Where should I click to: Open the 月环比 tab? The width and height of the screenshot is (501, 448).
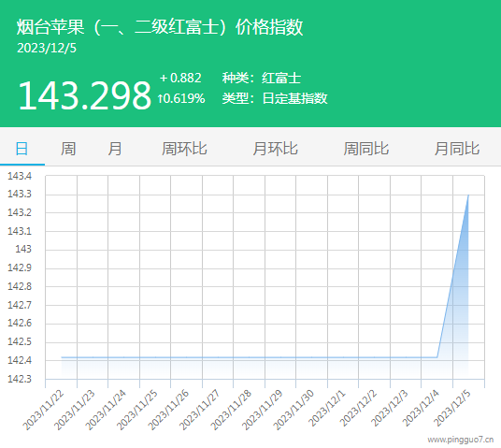pos(275,149)
